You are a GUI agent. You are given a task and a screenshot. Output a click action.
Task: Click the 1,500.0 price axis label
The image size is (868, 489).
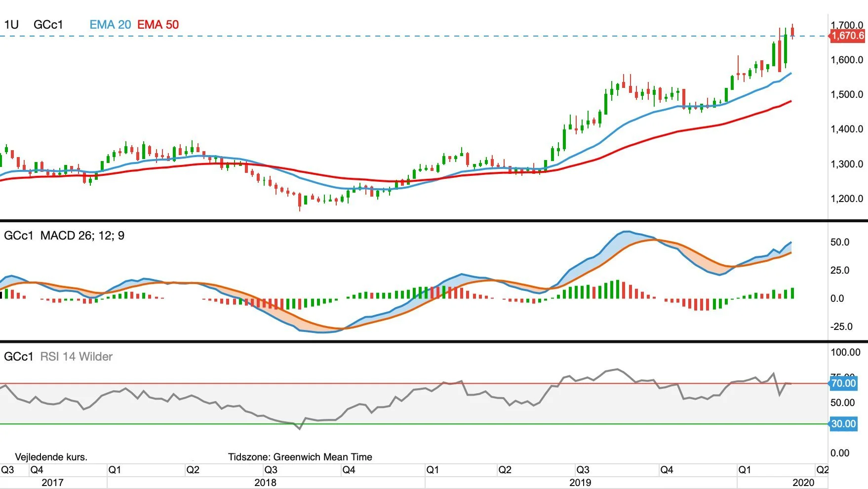847,94
